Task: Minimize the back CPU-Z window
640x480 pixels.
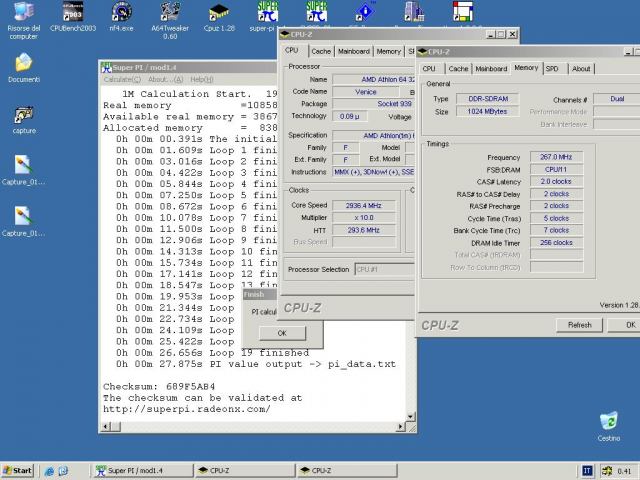Action: pyautogui.click(x=491, y=34)
